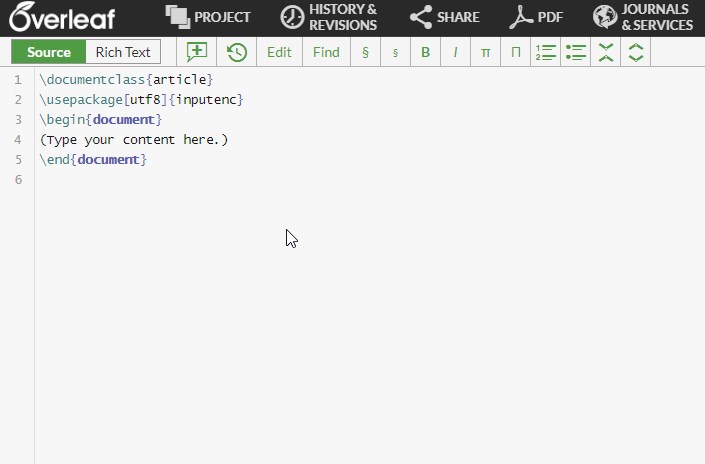Apply bold formatting
The width and height of the screenshot is (705, 464).
[425, 52]
